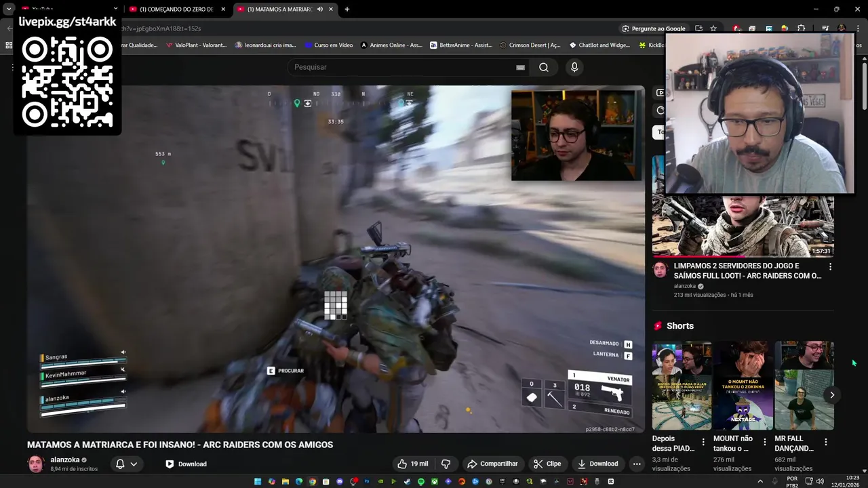Viewport: 868px width, 488px height.
Task: Open the MOUNT não tankou short thumbnail
Action: tap(743, 386)
